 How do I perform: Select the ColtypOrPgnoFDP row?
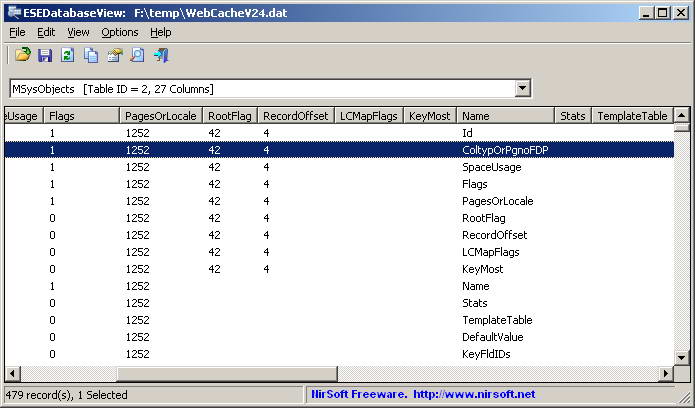point(339,150)
